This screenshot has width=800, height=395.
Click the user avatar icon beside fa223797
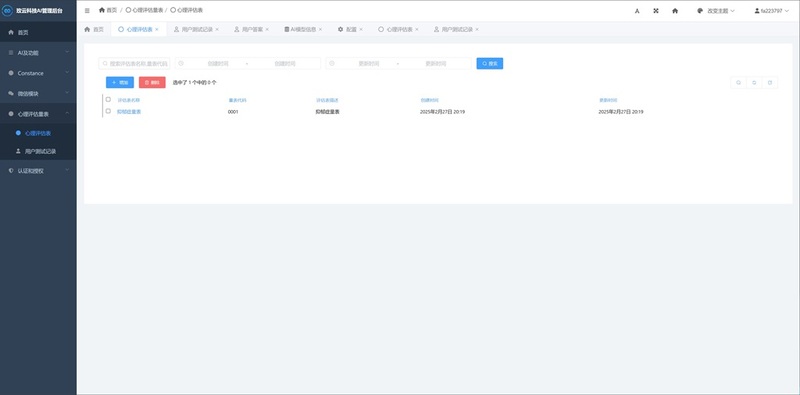click(x=757, y=11)
